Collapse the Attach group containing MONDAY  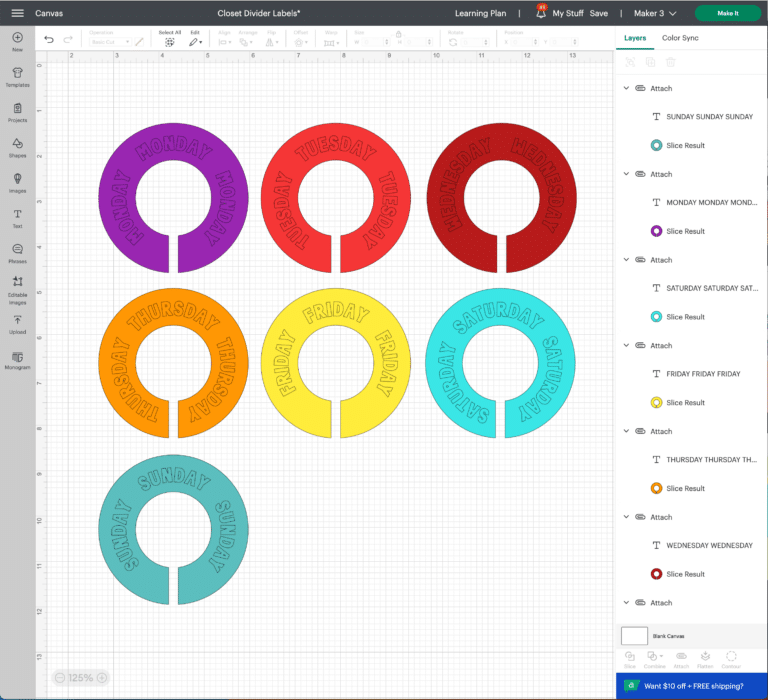point(627,174)
